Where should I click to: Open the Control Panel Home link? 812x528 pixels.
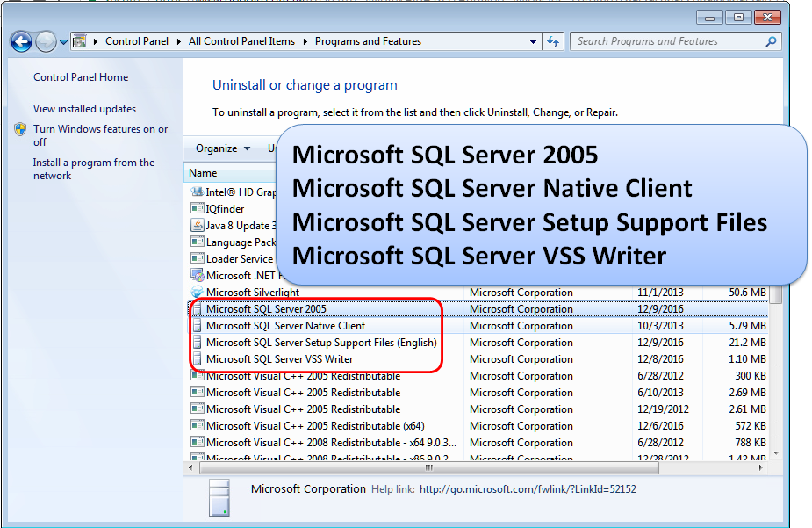point(81,77)
